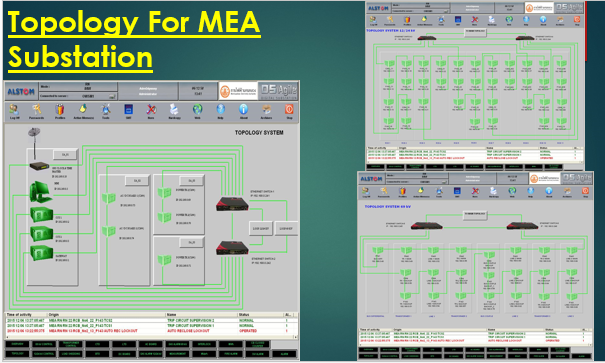This screenshot has width=605, height=363.
Task: Click green HMI computer icon in left topology
Action: pos(41,192)
